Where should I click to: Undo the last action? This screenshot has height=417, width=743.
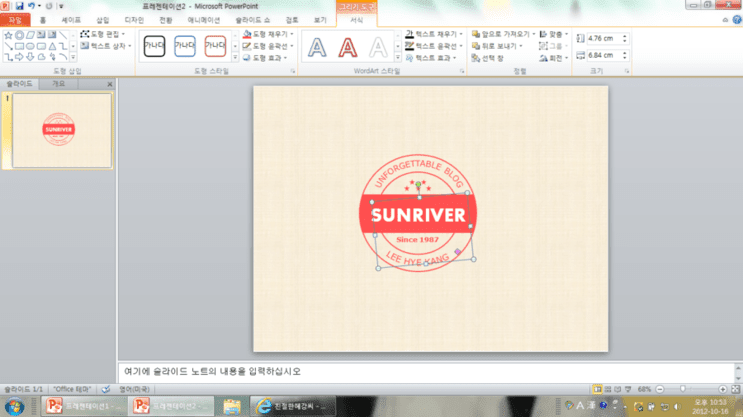(x=31, y=6)
